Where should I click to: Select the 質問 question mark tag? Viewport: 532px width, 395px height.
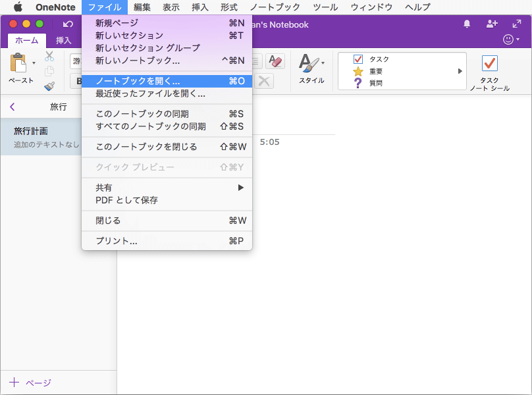pyautogui.click(x=368, y=83)
